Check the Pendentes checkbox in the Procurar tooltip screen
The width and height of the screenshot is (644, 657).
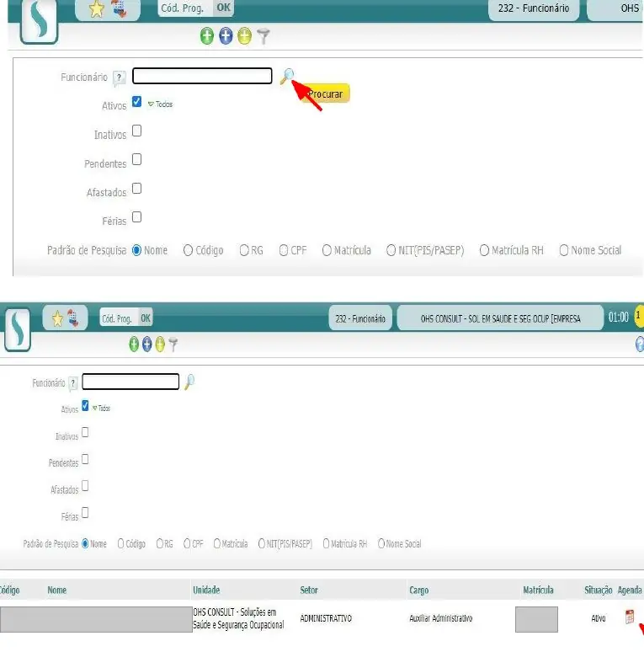point(136,160)
